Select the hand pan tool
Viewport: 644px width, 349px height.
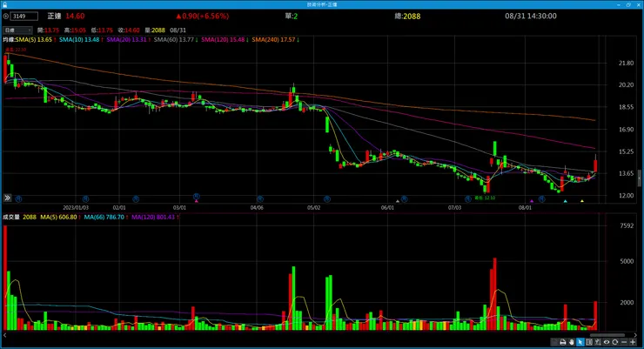571,342
